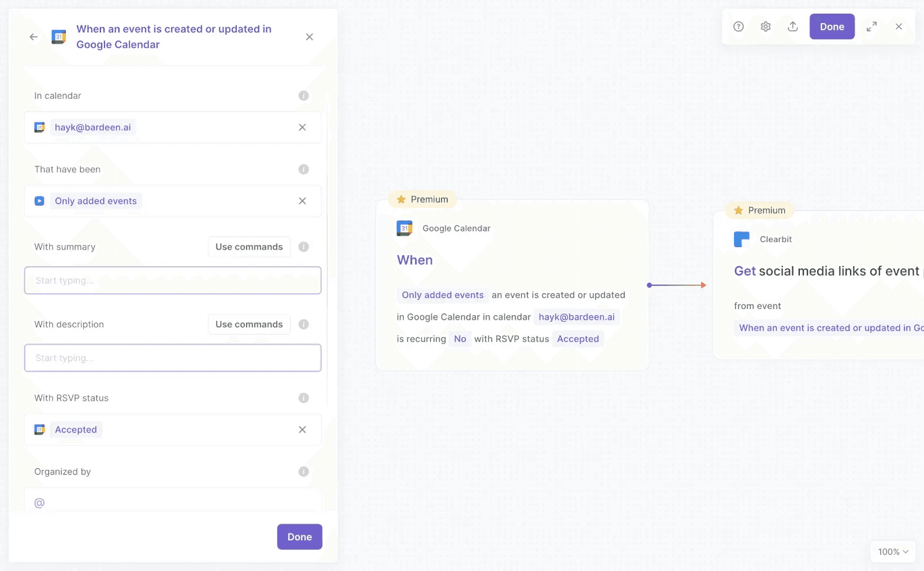Click the Done button in side panel

[300, 537]
